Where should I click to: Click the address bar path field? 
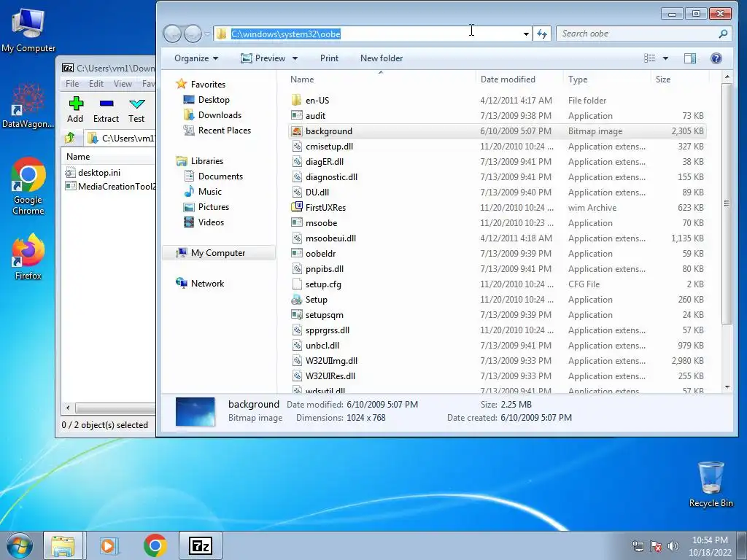coord(371,34)
